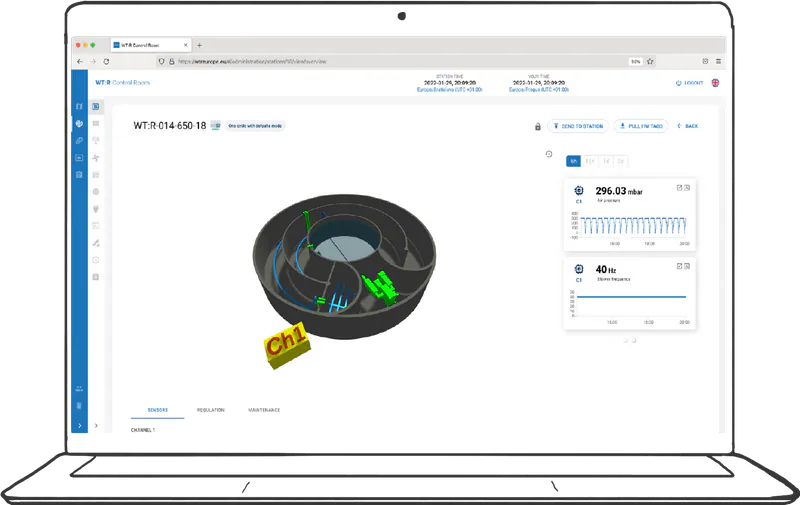Click the light bulb icon in gray sidebar
This screenshot has width=800, height=505.
(x=96, y=209)
